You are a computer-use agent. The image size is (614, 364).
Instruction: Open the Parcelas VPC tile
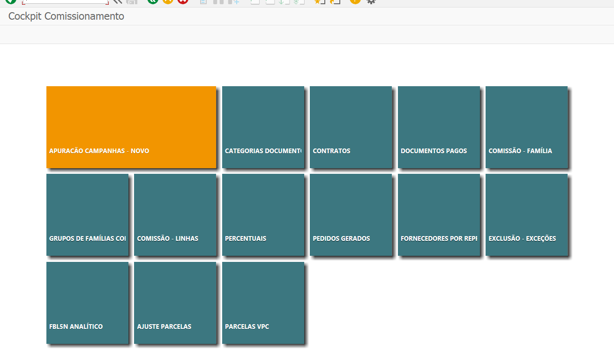click(263, 303)
